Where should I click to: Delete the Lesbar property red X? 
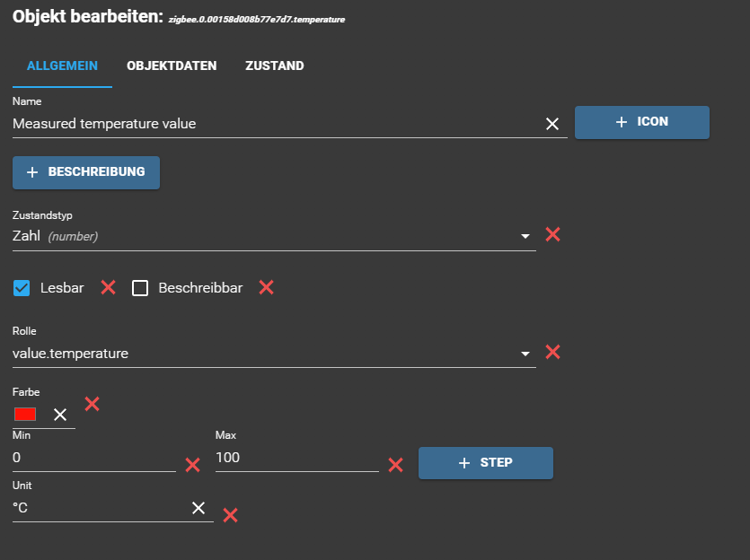click(109, 287)
